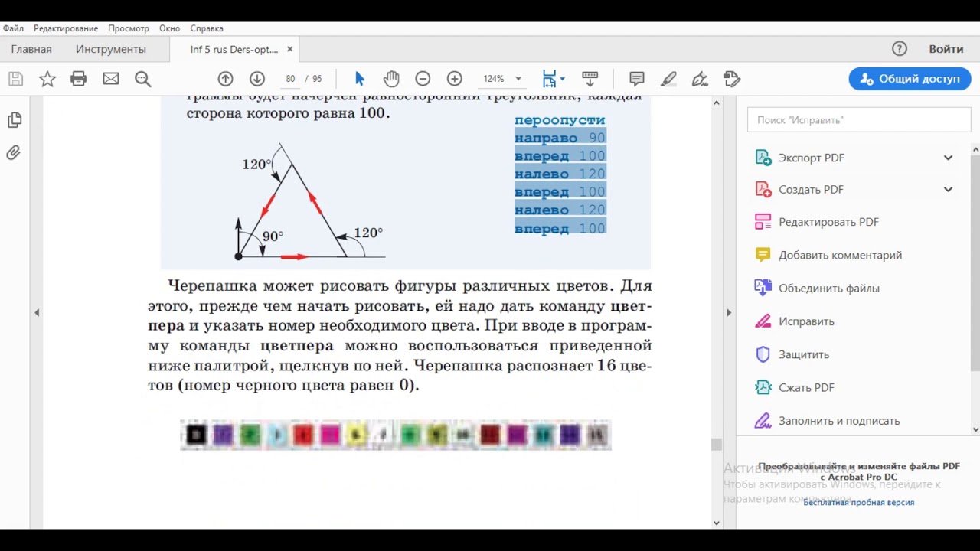Expand the Создать PDF chevron
The image size is (980, 551).
948,190
